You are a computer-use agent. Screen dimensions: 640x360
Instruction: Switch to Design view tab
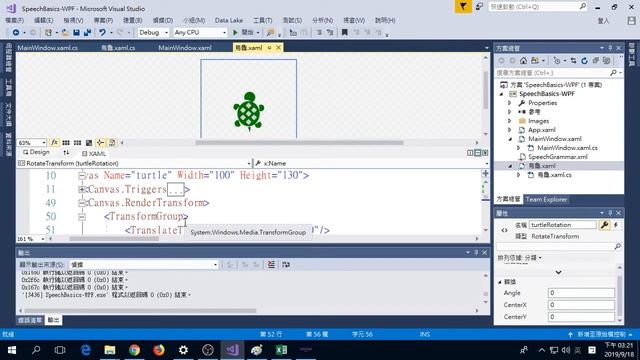tap(36, 152)
